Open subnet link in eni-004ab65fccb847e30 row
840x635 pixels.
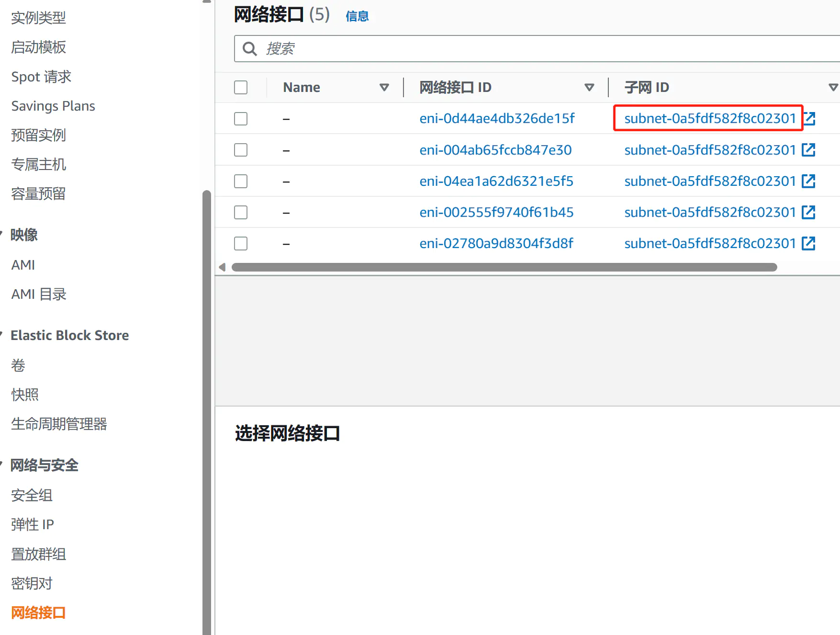[710, 150]
